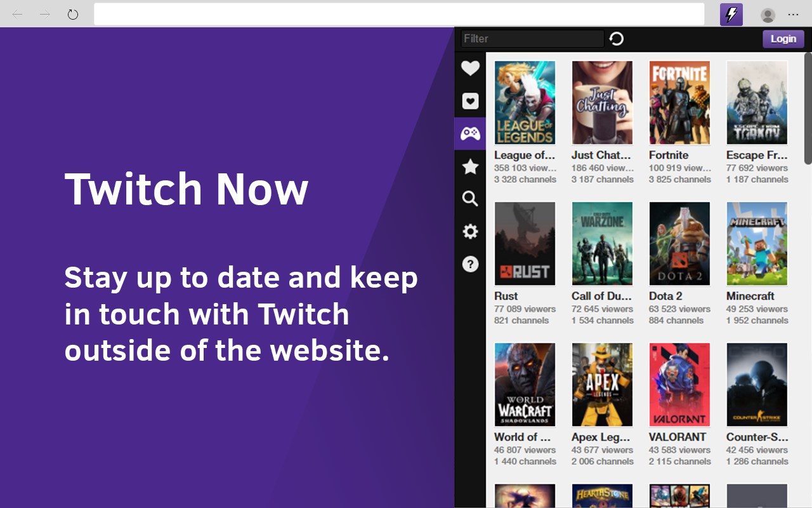Screen dimensions: 812x508
Task: Click "77 089 viewers" under Rust
Action: pyautogui.click(x=525, y=309)
